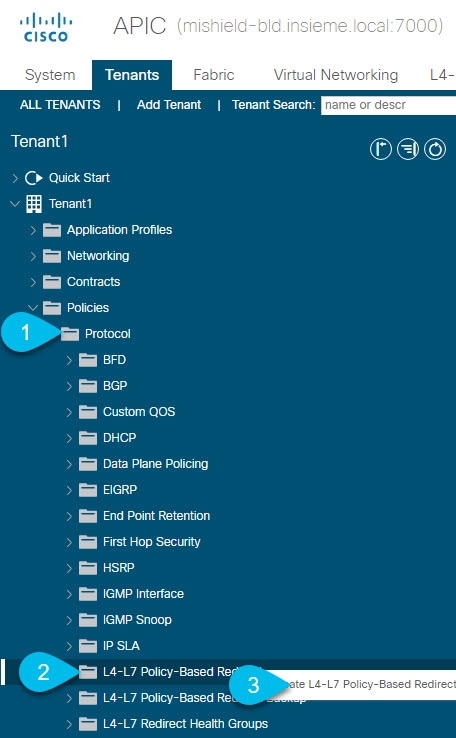Select the DHCP tree item

click(120, 438)
